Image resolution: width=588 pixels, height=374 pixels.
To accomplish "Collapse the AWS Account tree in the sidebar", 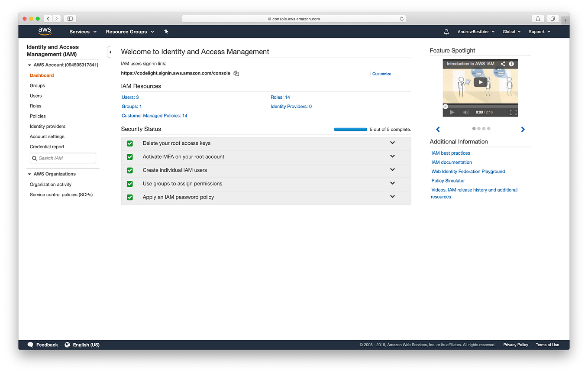I will tap(29, 65).
